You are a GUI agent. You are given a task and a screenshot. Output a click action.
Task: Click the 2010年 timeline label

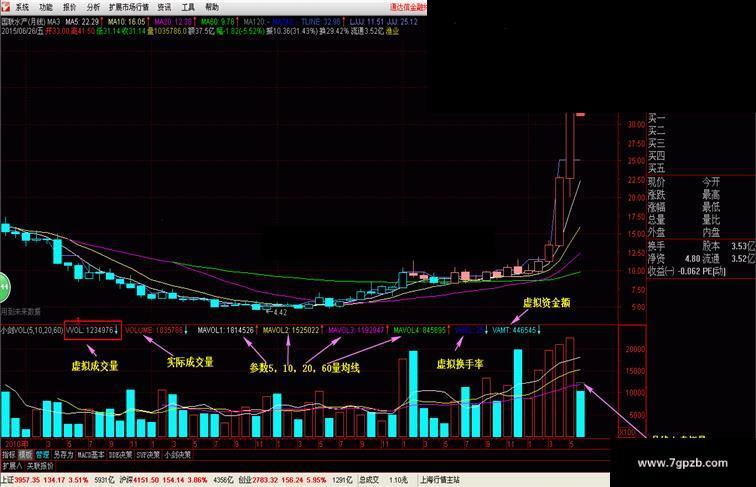tap(17, 444)
